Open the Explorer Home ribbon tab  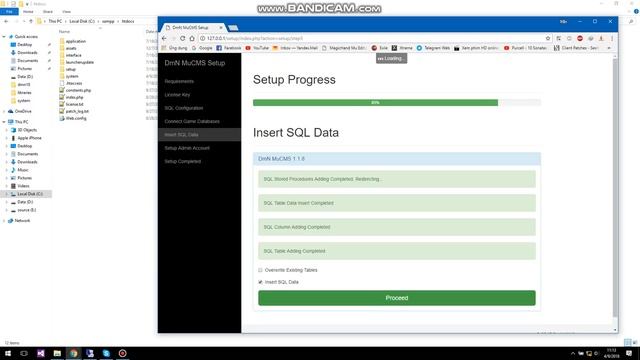pos(28,11)
